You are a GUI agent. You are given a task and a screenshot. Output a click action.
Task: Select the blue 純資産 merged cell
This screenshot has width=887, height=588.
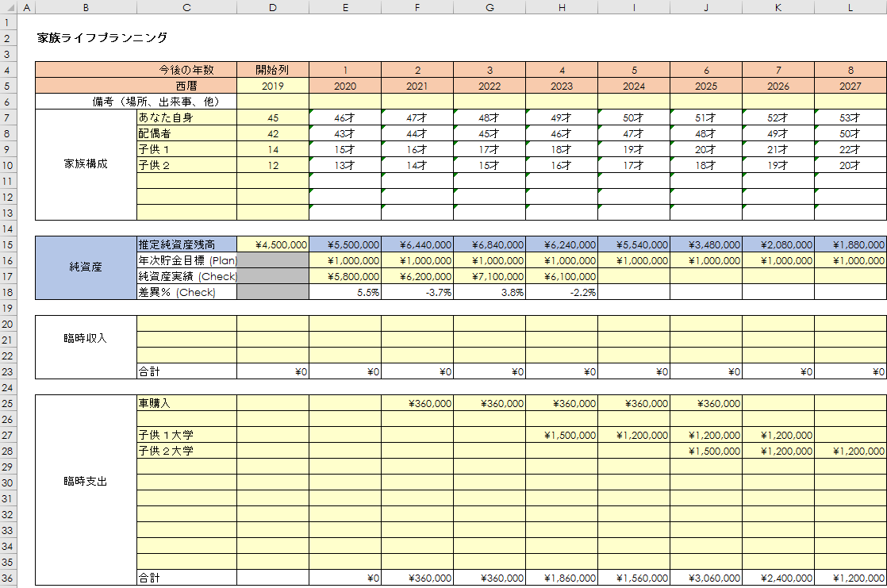click(x=86, y=268)
